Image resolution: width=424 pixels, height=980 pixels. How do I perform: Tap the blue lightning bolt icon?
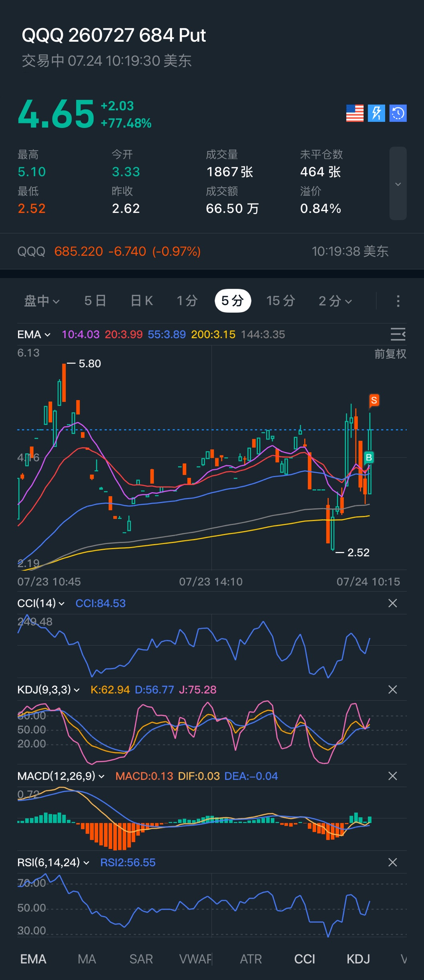tap(376, 113)
